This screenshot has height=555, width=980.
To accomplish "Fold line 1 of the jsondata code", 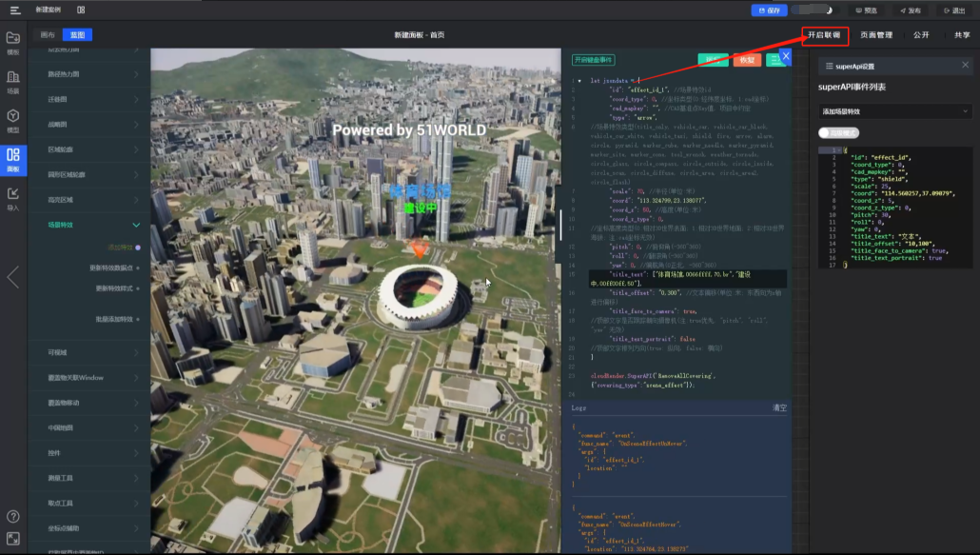I will pos(580,81).
